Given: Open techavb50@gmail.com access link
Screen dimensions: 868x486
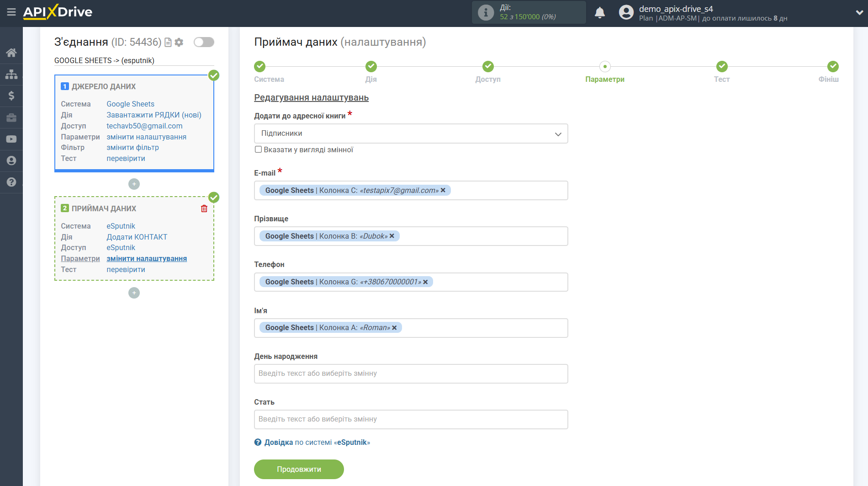Looking at the screenshot, I should click(144, 126).
